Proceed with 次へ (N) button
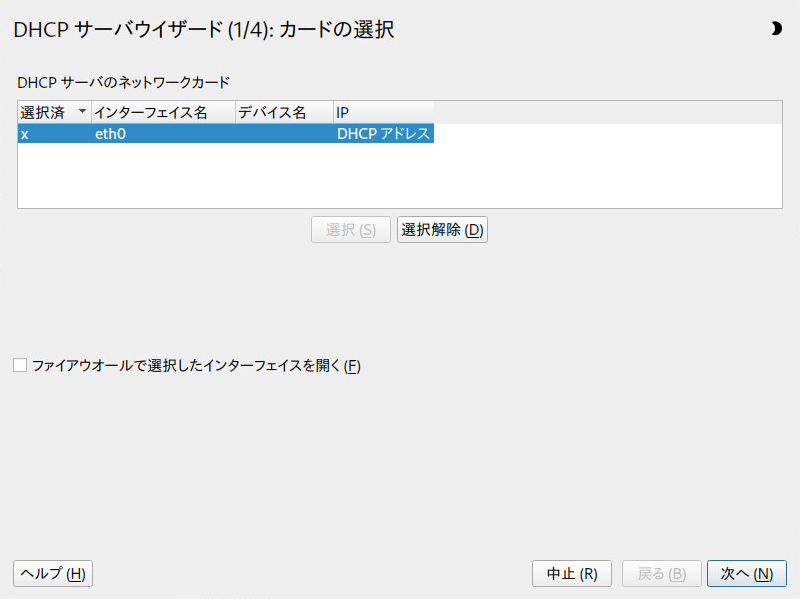This screenshot has height=599, width=800. (747, 573)
